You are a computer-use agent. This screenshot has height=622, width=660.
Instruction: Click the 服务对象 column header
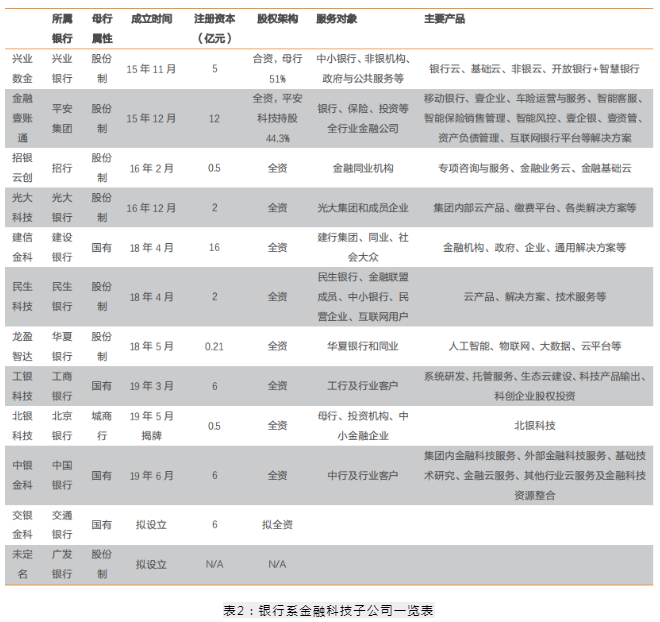[336, 19]
